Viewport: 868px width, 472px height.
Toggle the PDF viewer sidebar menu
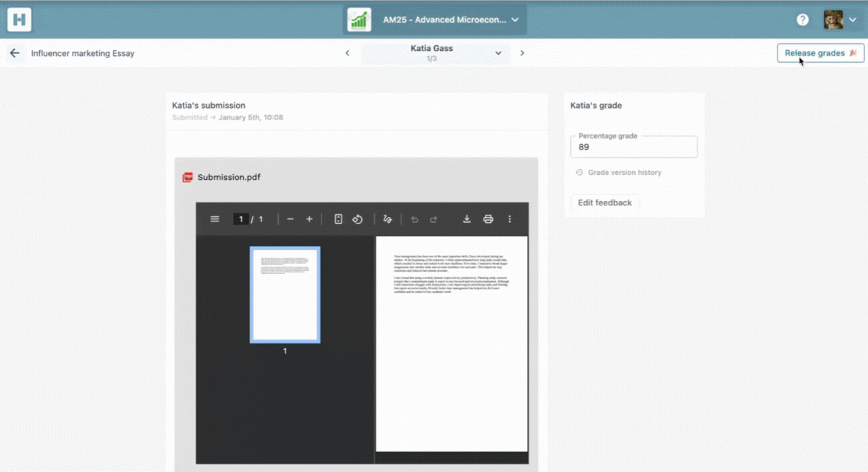click(215, 219)
